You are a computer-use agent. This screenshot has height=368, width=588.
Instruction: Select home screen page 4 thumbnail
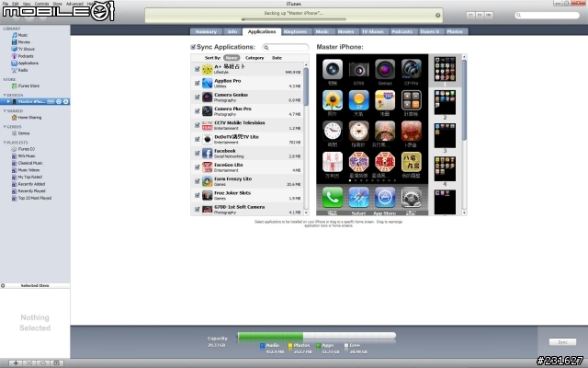coord(445,169)
